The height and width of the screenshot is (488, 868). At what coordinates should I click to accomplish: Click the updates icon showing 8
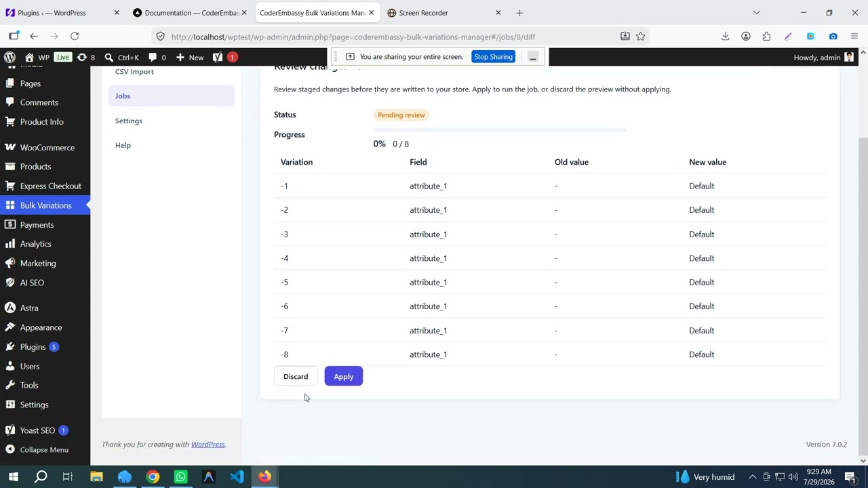coord(86,58)
